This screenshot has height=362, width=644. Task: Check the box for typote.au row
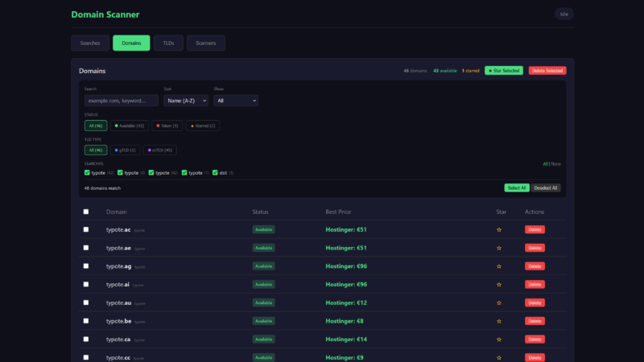tap(86, 302)
